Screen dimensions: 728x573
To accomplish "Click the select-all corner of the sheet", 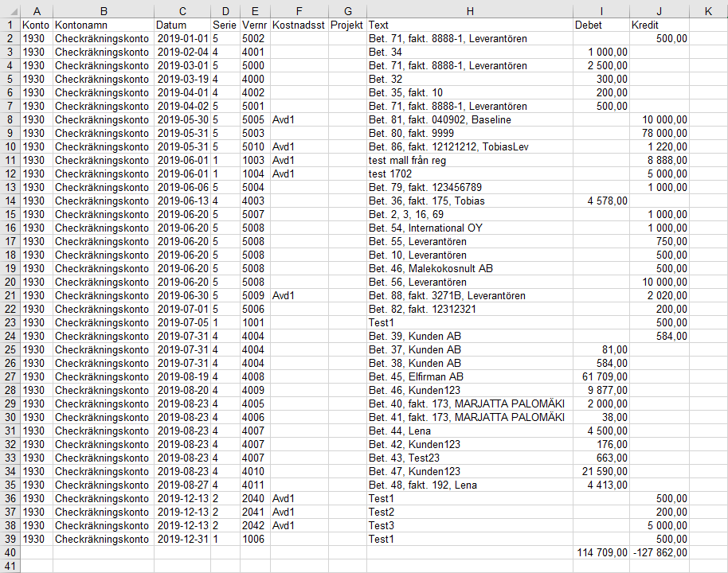I will click(x=10, y=11).
